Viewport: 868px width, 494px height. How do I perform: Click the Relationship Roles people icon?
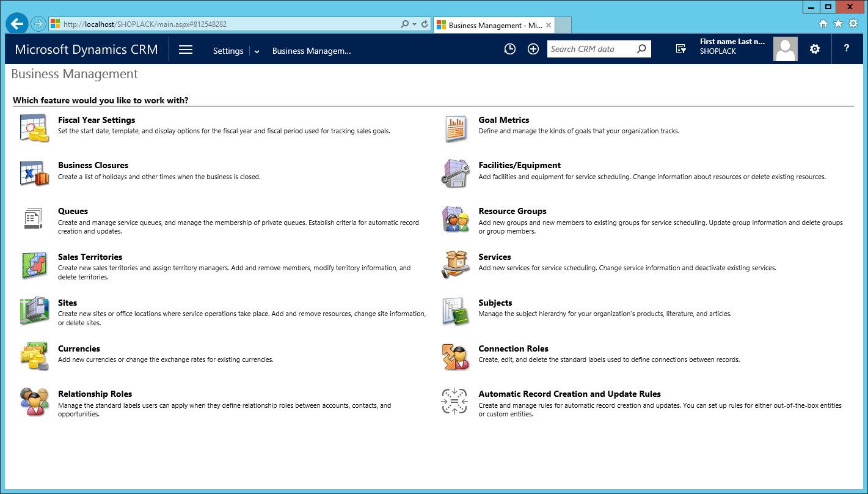pos(34,402)
